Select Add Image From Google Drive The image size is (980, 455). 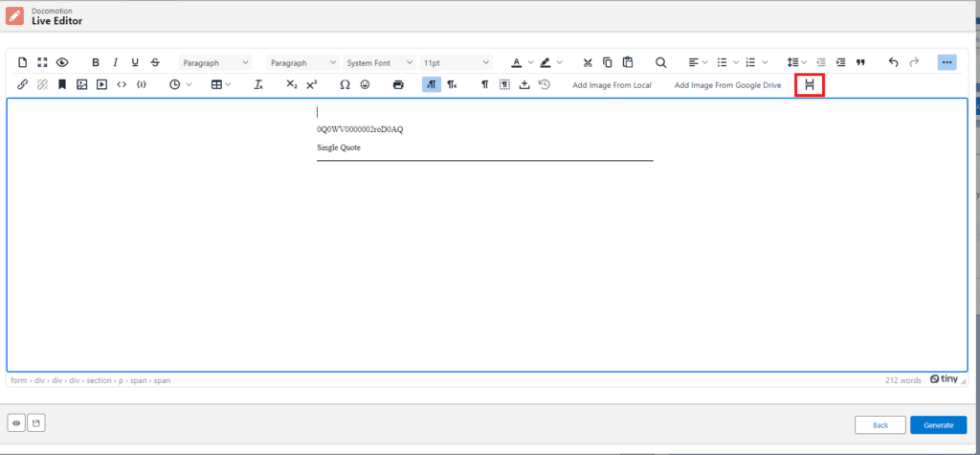[x=727, y=85]
